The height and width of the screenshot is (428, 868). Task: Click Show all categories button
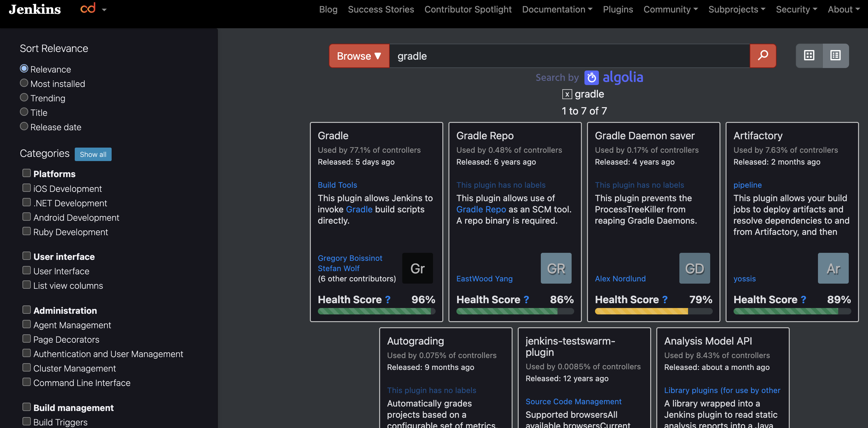(93, 154)
